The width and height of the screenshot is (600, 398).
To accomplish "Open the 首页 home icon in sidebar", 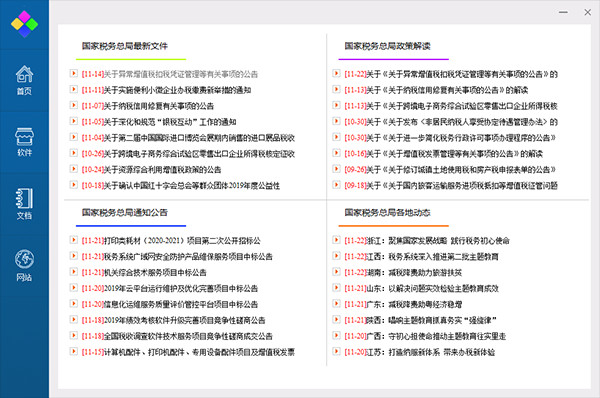I will (x=24, y=80).
